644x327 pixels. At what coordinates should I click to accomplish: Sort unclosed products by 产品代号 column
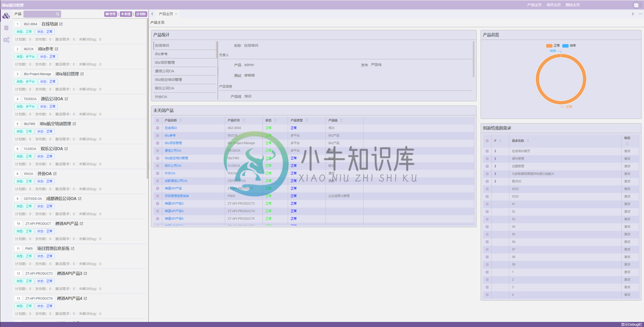[244, 120]
